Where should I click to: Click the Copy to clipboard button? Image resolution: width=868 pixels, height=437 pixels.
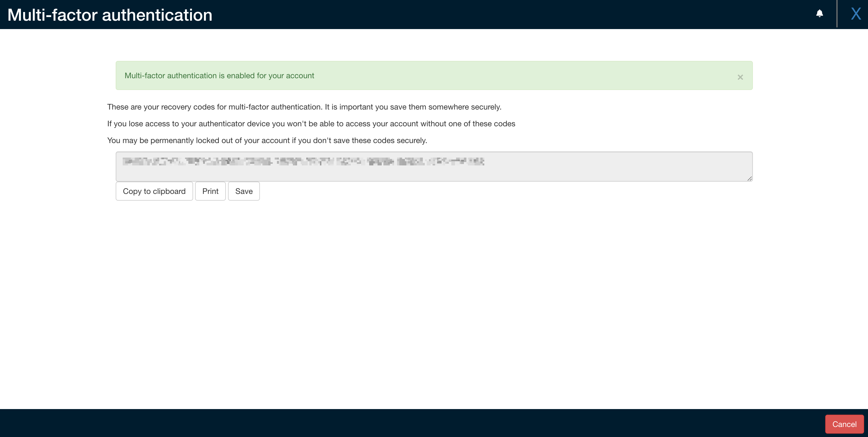pos(154,191)
